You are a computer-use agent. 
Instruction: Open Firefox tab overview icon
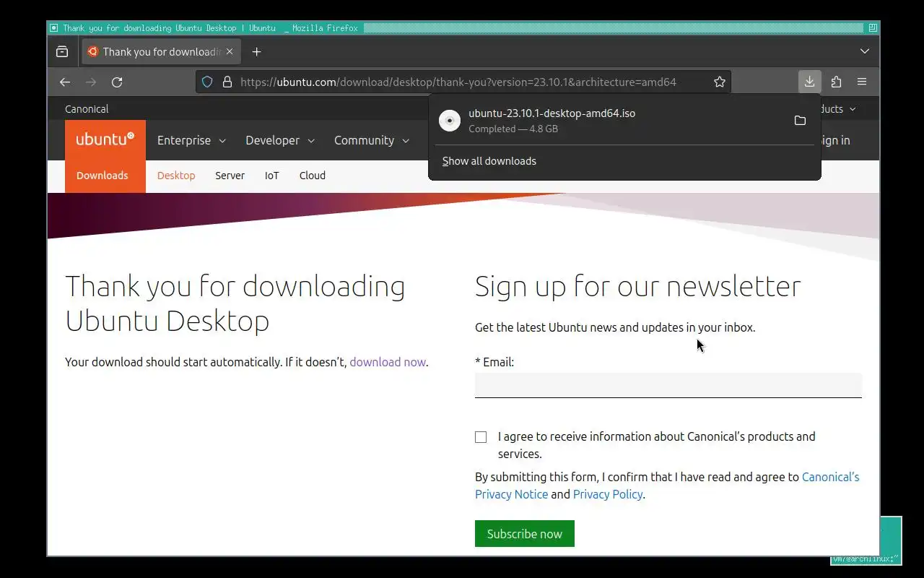(62, 52)
